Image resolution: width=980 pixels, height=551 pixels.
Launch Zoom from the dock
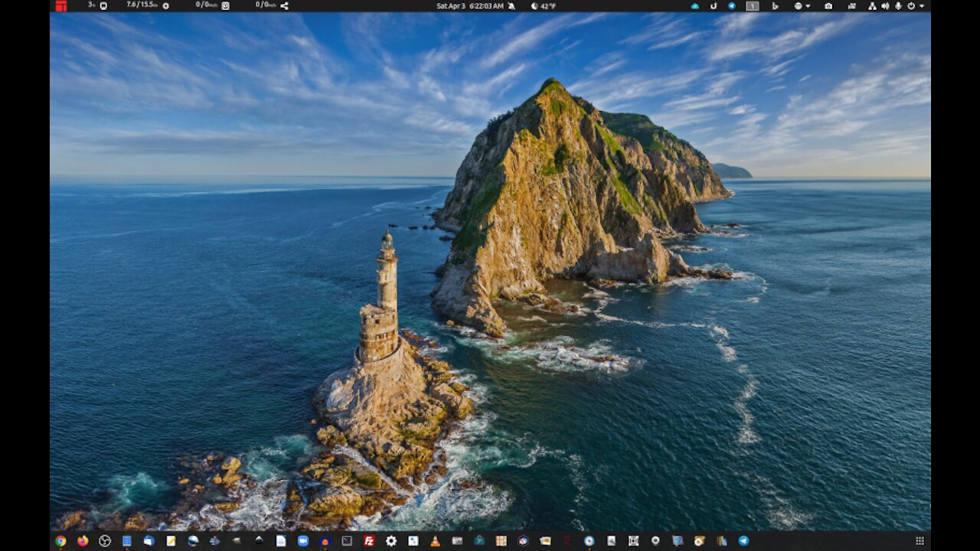(303, 541)
